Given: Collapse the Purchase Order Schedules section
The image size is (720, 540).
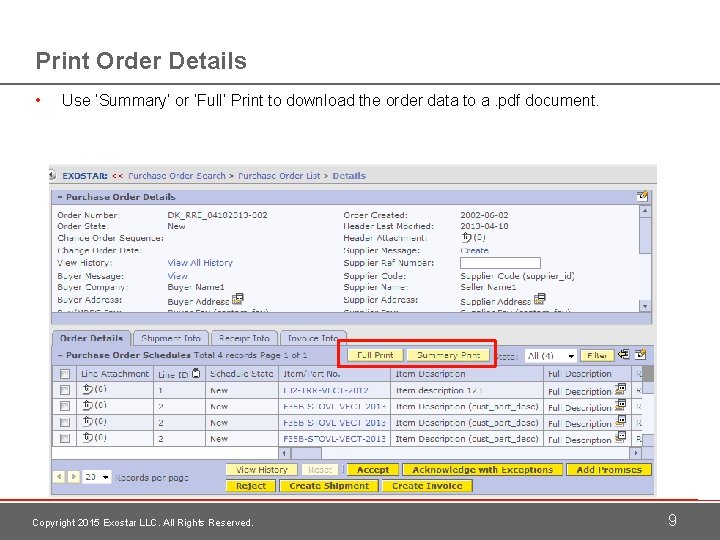Looking at the screenshot, I should [60, 355].
